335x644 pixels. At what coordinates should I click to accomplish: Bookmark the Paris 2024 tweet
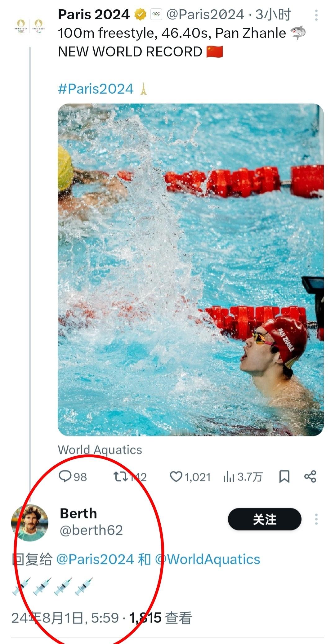tap(284, 476)
